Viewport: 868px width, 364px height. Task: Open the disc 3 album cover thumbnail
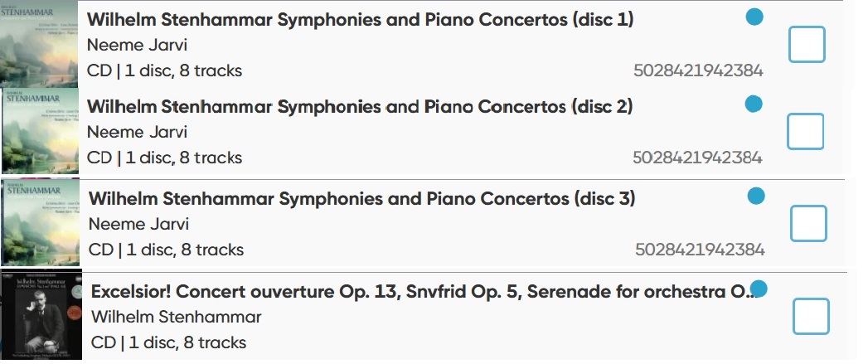coord(41,222)
